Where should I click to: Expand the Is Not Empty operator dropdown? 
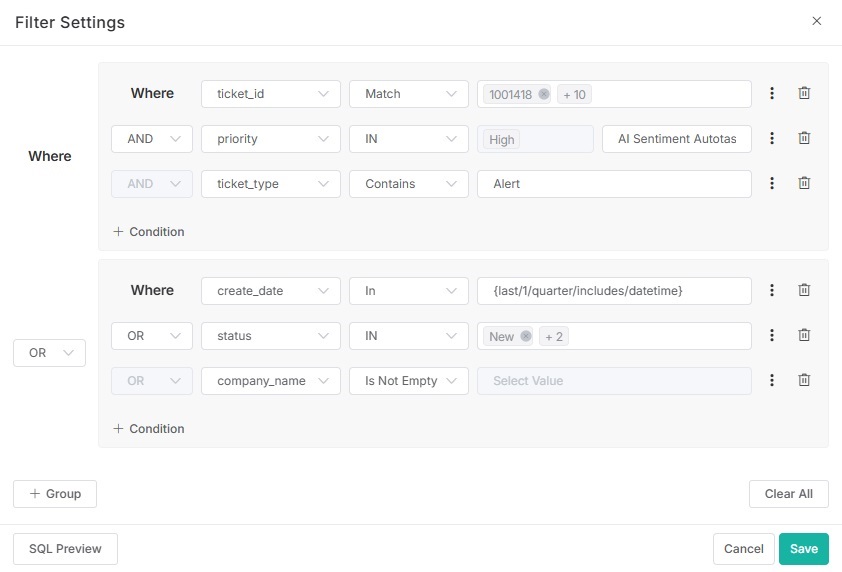click(x=408, y=381)
